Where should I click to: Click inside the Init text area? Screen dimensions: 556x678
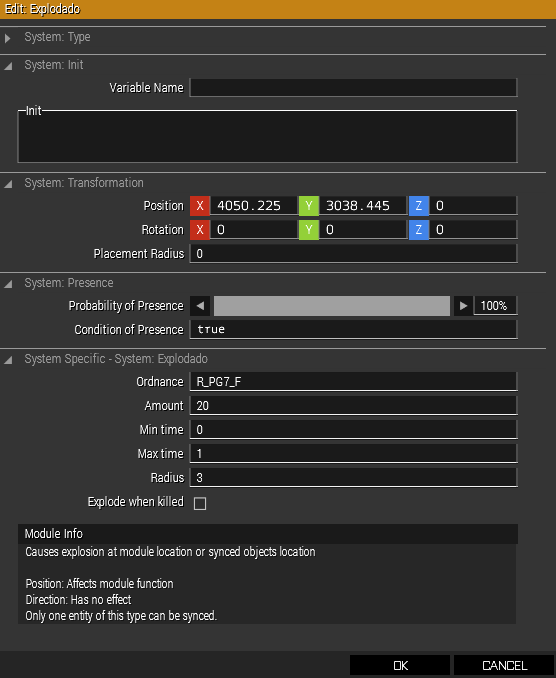tap(267, 136)
